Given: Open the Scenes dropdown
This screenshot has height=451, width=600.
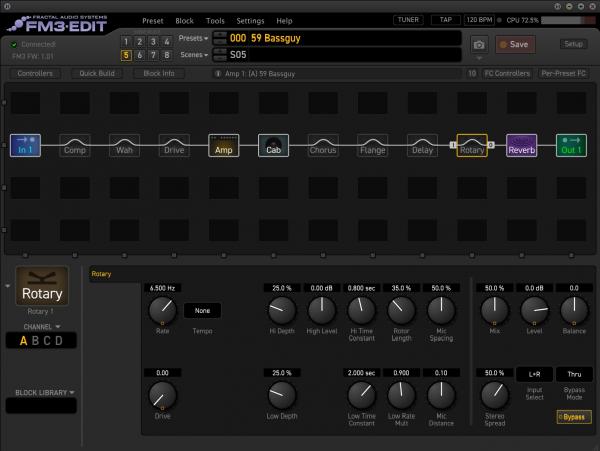Looking at the screenshot, I should [194, 55].
